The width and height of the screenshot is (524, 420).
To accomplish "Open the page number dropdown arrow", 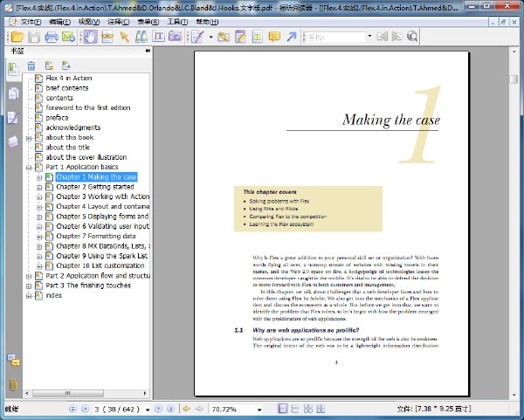I will pyautogui.click(x=148, y=410).
